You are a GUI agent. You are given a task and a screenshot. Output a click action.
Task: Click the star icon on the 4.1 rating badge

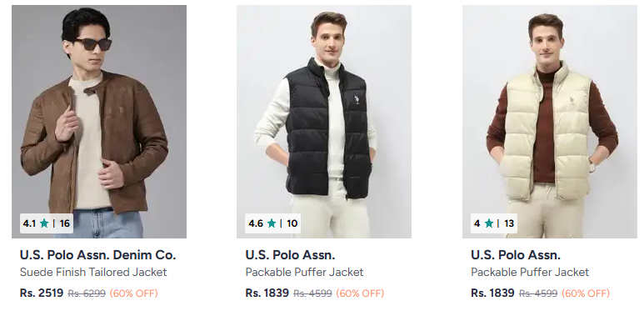click(44, 223)
